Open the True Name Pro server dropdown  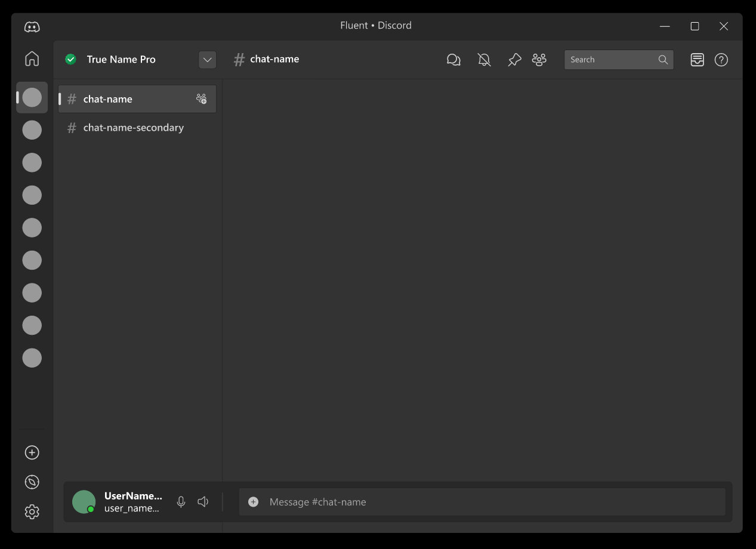[x=122, y=59]
